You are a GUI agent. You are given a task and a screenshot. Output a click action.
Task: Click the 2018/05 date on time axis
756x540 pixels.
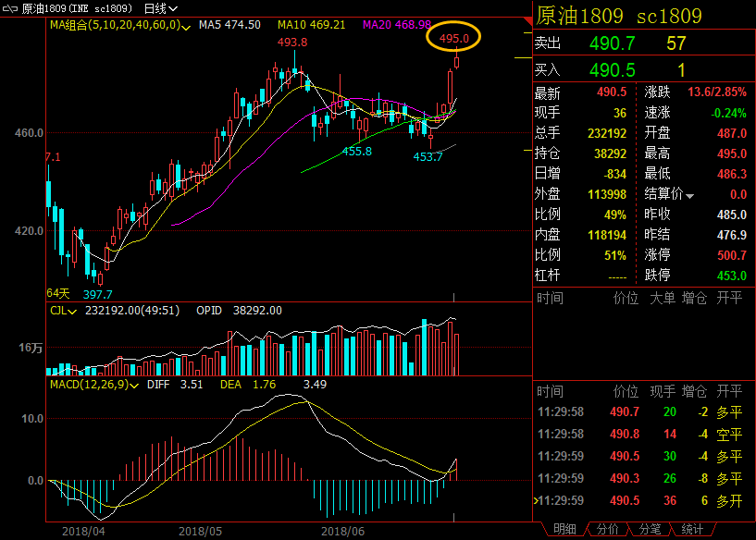pos(201,532)
